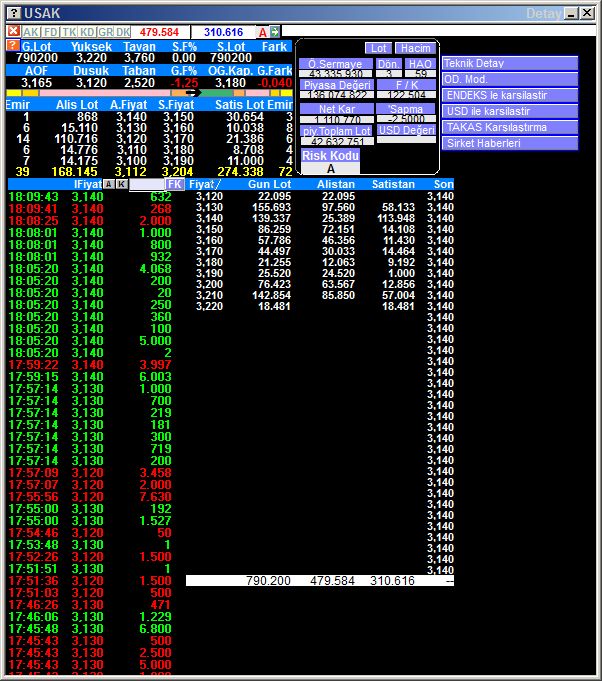Select the 18:08:25 trade with 2.000 lots
Screen dimensions: 602x681
(90, 221)
